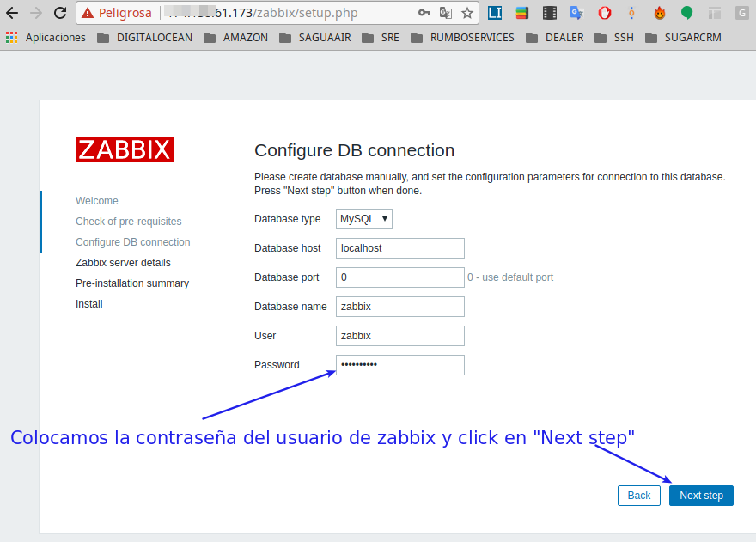Image resolution: width=756 pixels, height=542 pixels.
Task: Open the SAGUAAIR bookmarks folder
Action: click(x=315, y=38)
